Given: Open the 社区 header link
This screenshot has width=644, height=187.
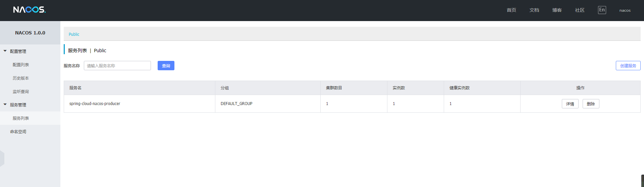Looking at the screenshot, I should point(580,10).
